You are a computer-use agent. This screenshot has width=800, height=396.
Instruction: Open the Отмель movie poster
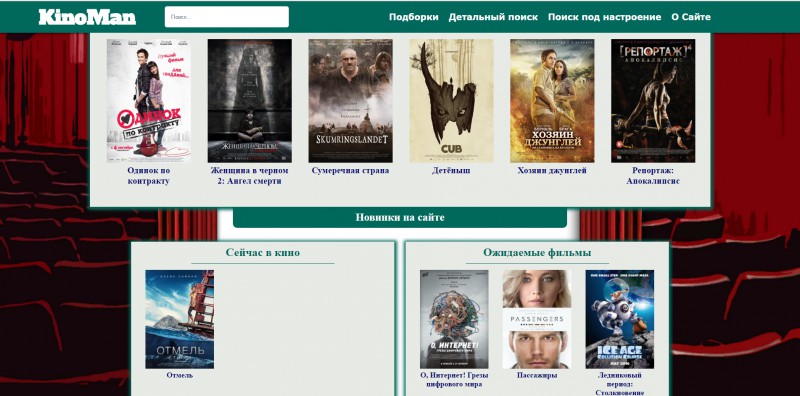180,319
